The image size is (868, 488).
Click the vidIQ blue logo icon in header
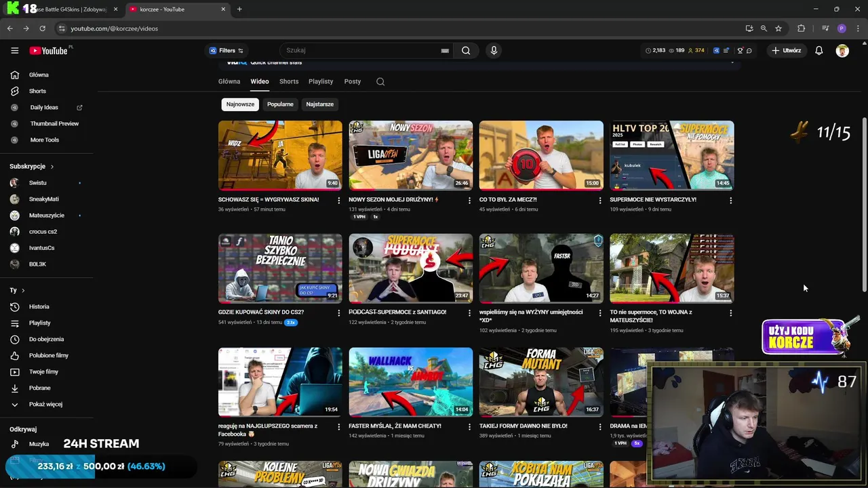[x=716, y=50]
